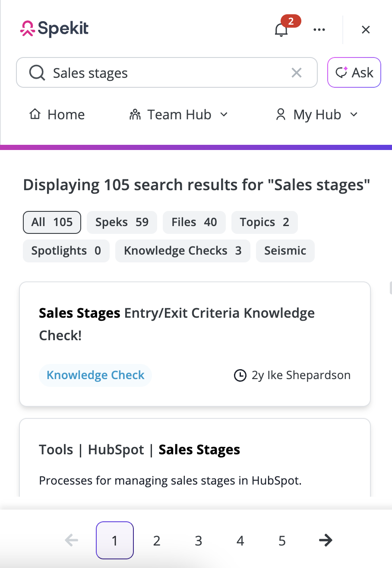This screenshot has width=392, height=568.
Task: Click the Spekit logo
Action: [x=54, y=29]
